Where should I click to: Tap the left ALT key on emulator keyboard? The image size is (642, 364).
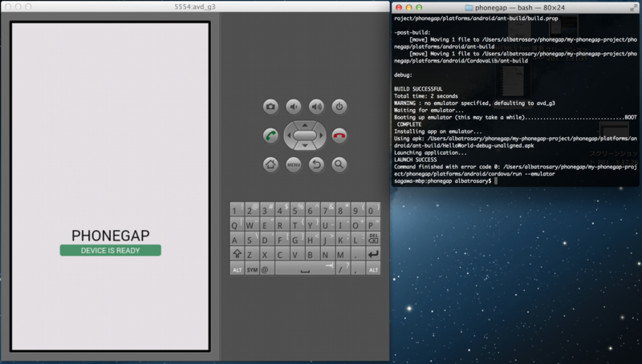pos(237,269)
